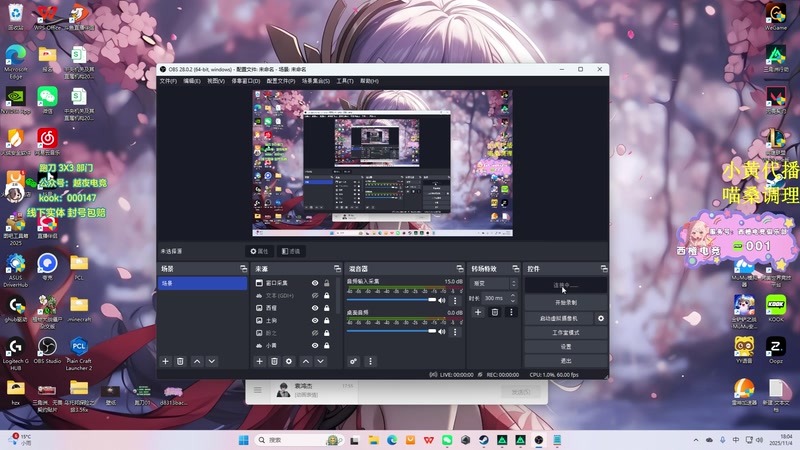Open OBS Studio desktop shortcut
Viewport: 800px width, 450px height.
[x=47, y=351]
